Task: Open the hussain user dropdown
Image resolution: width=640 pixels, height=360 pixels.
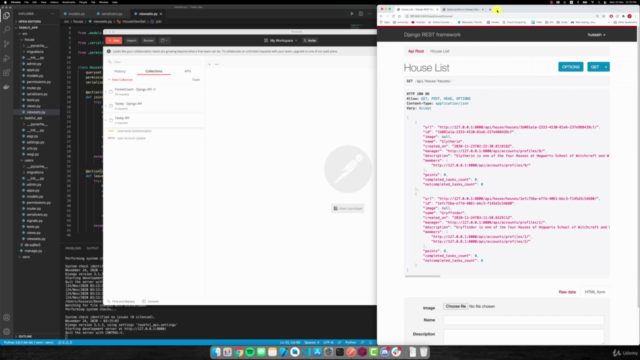Action: pyautogui.click(x=596, y=35)
